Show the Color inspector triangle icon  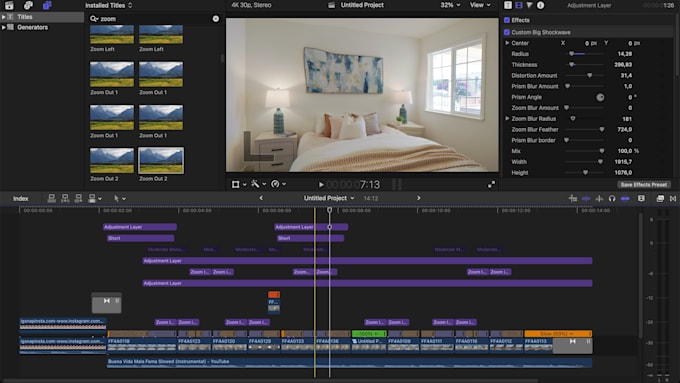(530, 5)
